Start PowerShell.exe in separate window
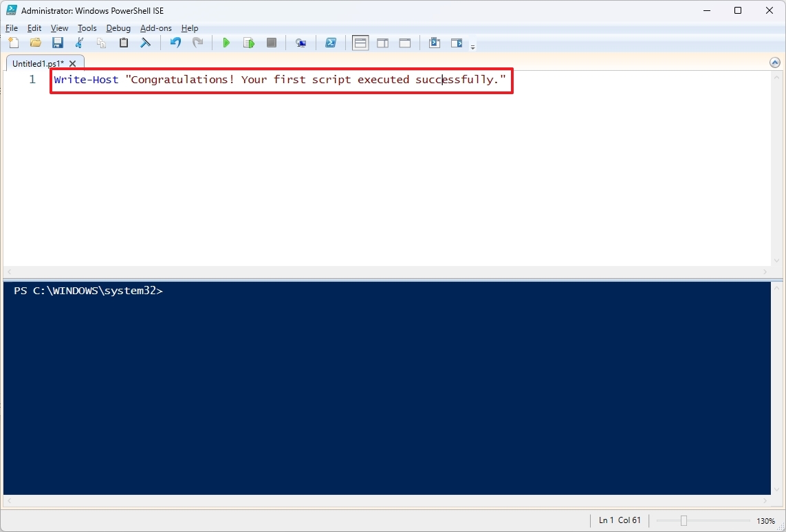 coord(330,43)
